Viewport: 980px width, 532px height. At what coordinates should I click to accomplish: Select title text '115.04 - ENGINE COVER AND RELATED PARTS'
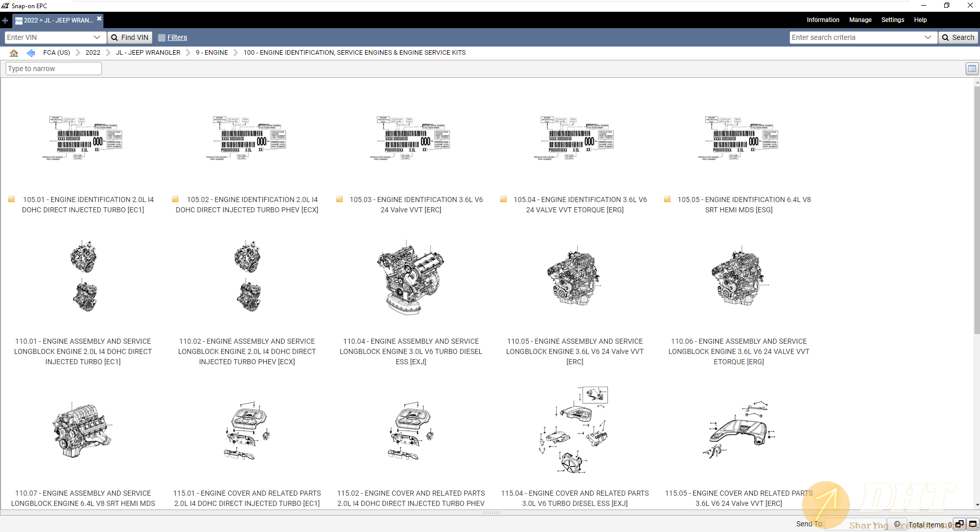pos(574,493)
